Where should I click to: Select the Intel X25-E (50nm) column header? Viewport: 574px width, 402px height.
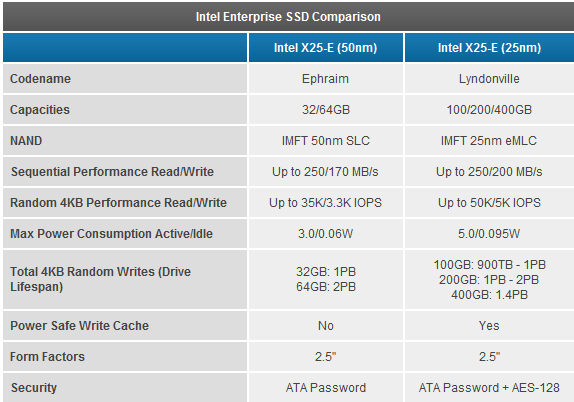click(325, 48)
